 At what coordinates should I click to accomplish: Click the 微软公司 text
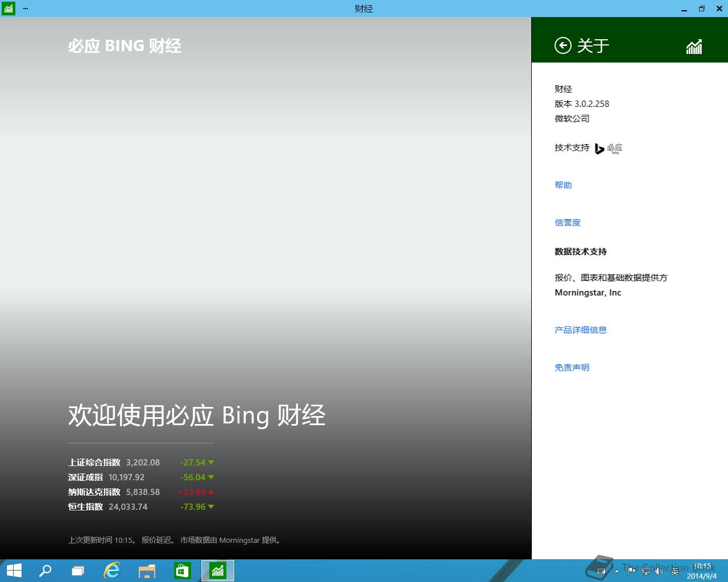coord(572,118)
